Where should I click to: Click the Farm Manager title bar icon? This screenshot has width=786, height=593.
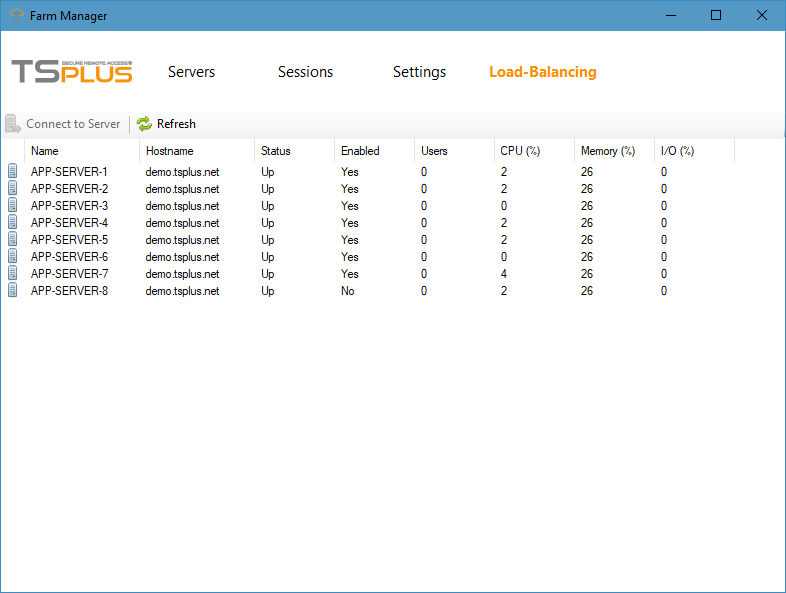[x=16, y=16]
